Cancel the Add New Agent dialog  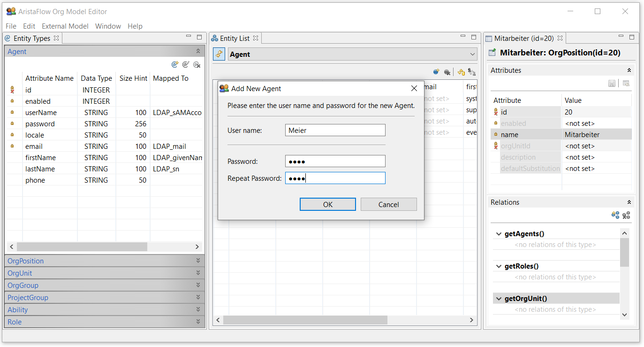coord(389,204)
